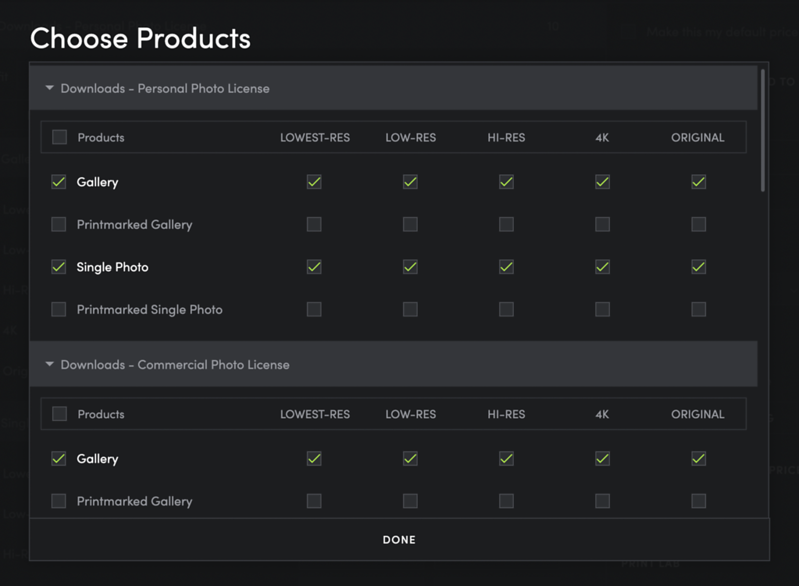Check Personal Printmarked Gallery Hi-Res box
799x586 pixels.
point(506,224)
